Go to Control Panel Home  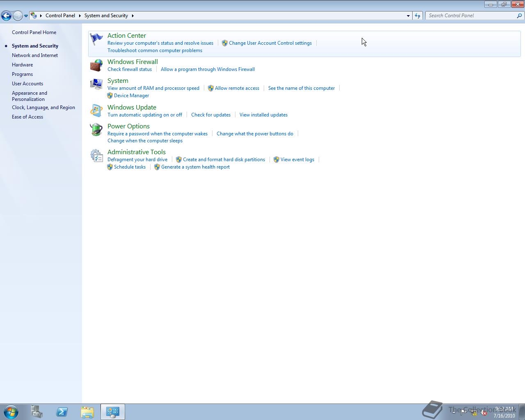(34, 32)
